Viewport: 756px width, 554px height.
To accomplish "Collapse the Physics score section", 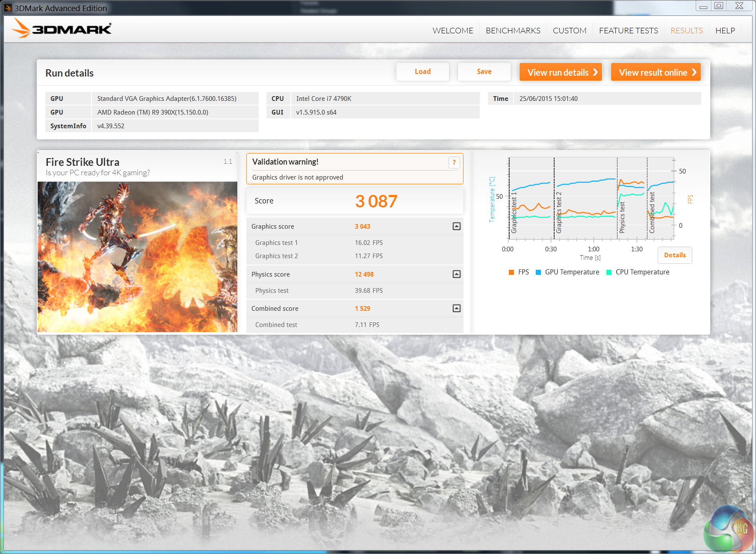I will pos(456,274).
